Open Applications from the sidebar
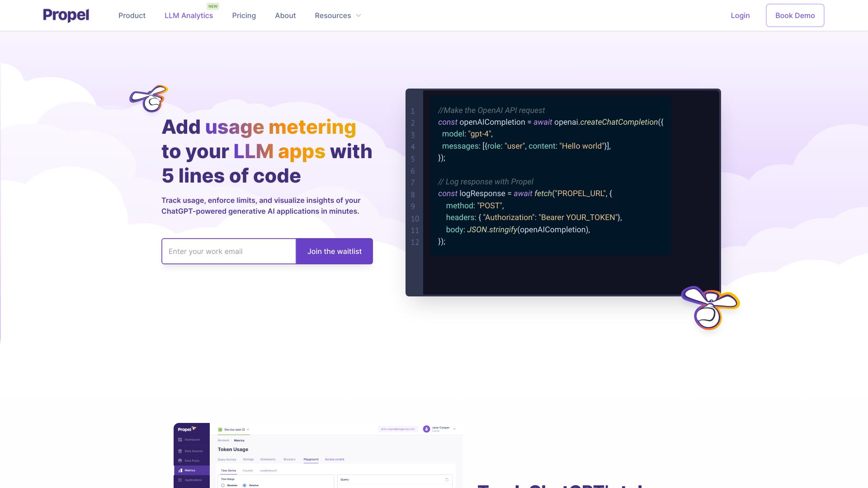The image size is (868, 488). pos(179,480)
